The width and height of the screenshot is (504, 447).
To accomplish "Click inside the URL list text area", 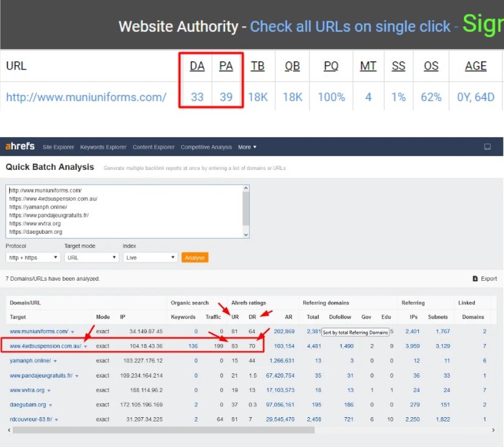I will (x=122, y=211).
